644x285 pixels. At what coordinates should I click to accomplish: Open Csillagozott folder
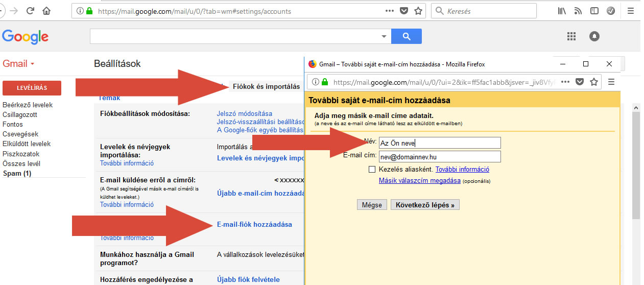[x=20, y=114]
